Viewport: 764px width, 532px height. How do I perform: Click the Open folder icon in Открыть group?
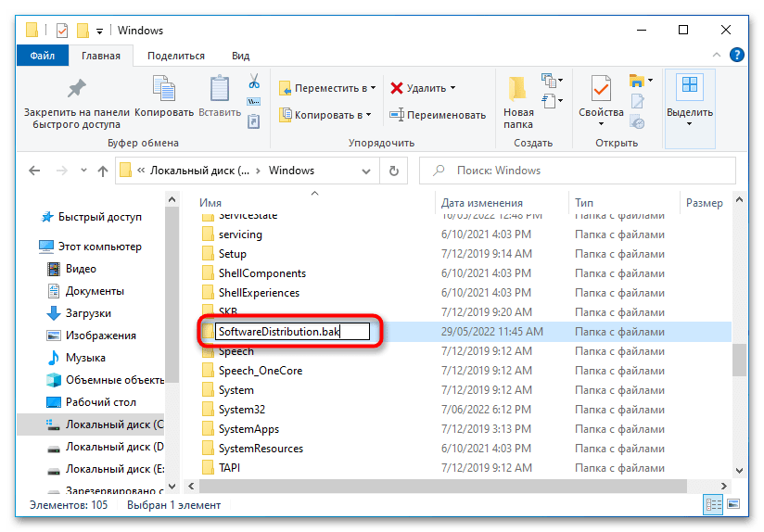coord(637,81)
